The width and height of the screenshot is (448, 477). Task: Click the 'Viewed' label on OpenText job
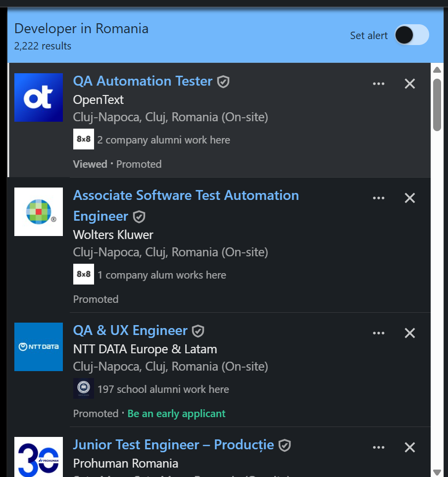[x=90, y=164]
